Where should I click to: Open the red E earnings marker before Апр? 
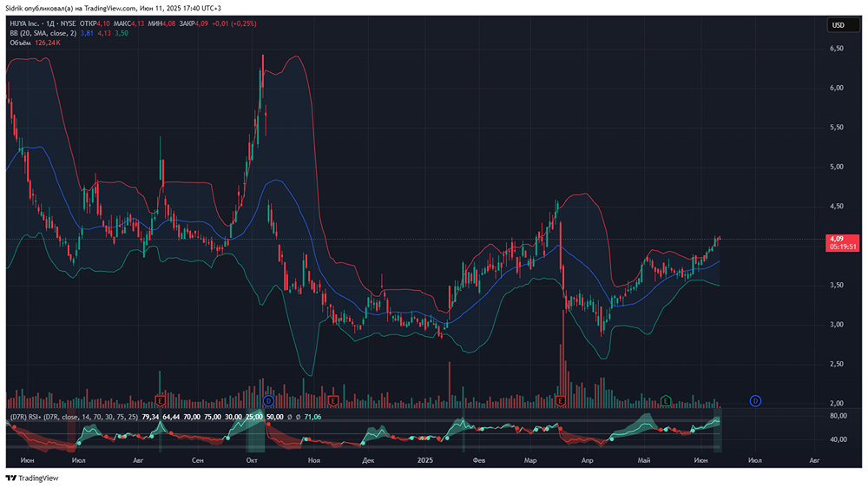(560, 400)
